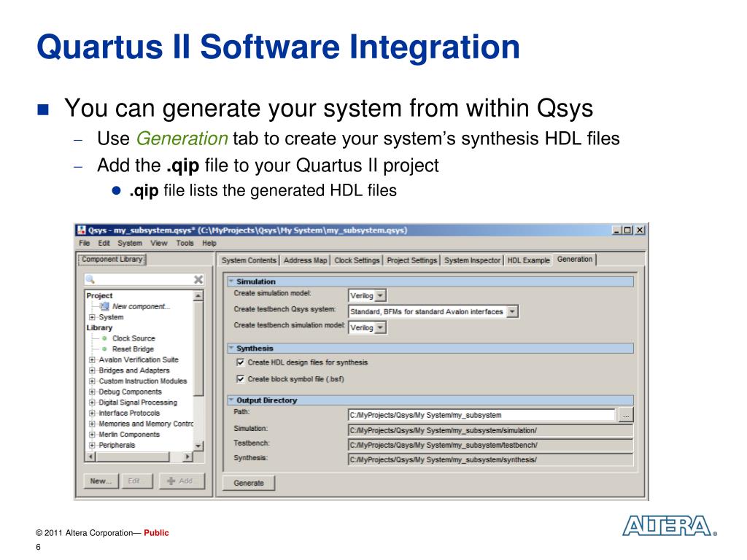This screenshot has width=747, height=560.
Task: Expand Interface Protocols node
Action: coord(92,413)
